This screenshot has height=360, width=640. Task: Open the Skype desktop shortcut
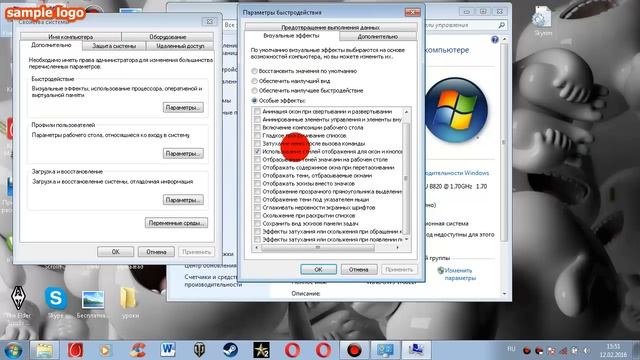[x=56, y=303]
